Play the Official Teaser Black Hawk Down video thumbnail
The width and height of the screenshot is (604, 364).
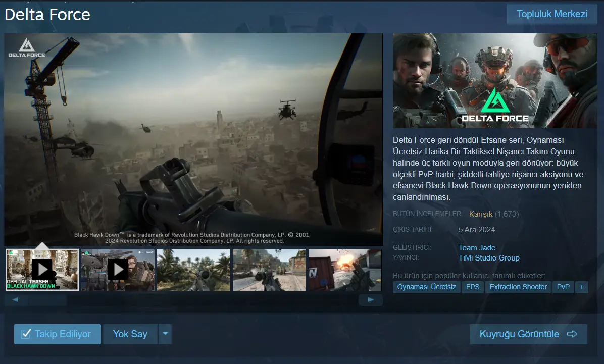tap(42, 270)
